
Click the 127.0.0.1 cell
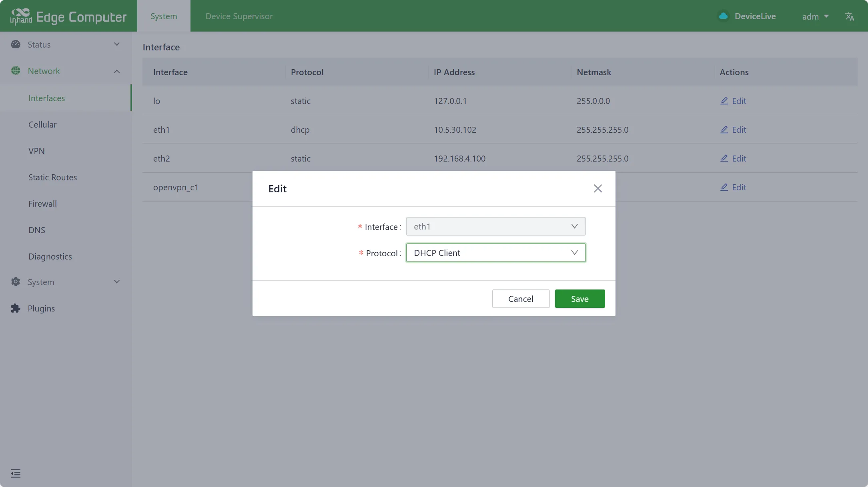point(450,101)
